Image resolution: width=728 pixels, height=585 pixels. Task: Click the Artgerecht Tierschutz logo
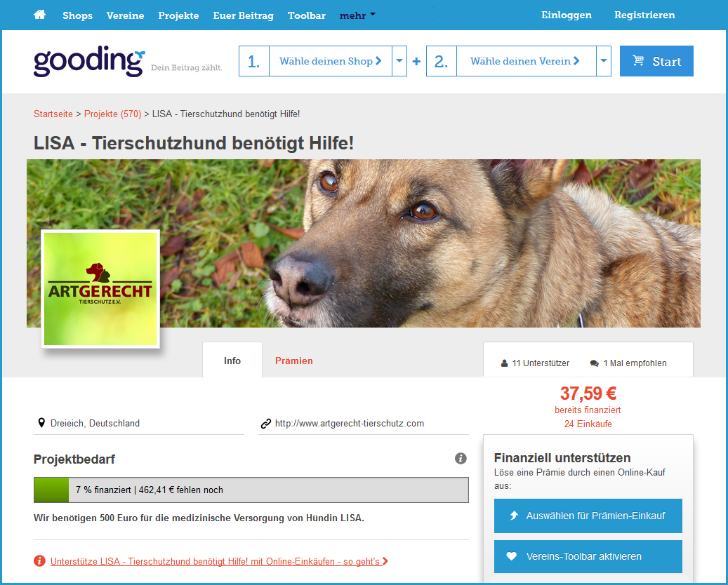101,288
